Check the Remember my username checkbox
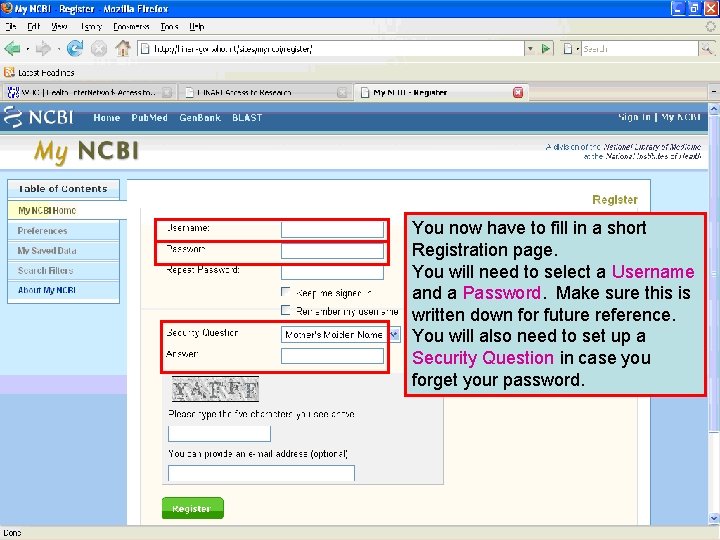 (x=286, y=310)
